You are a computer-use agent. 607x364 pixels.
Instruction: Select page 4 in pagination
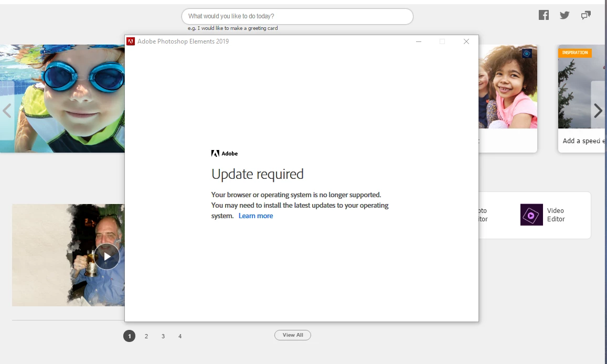[x=180, y=336]
